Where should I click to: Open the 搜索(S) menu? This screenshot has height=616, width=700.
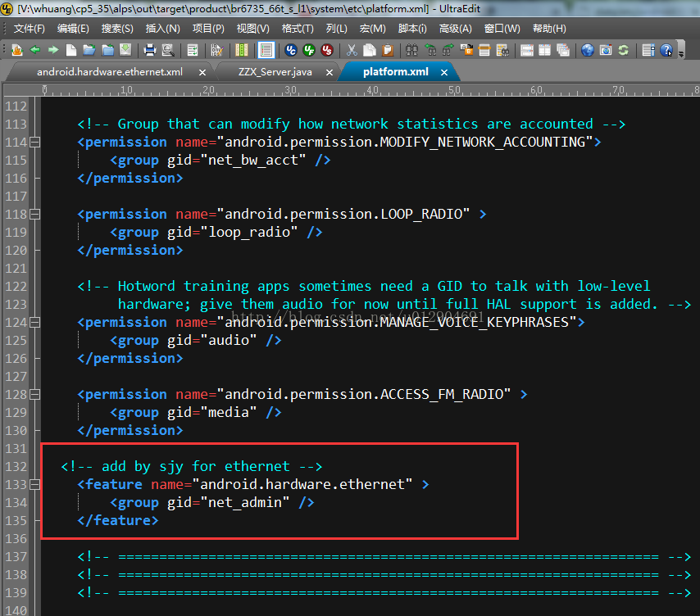tap(117, 29)
